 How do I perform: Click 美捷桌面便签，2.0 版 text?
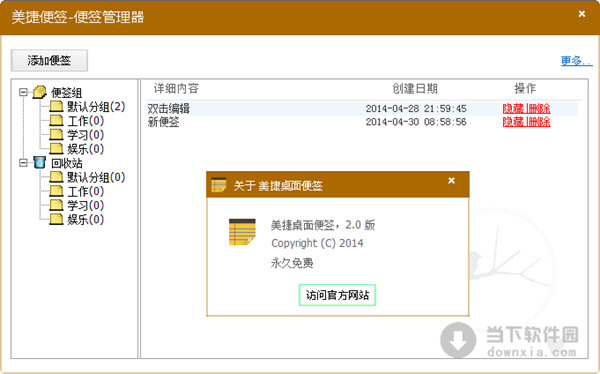(323, 225)
